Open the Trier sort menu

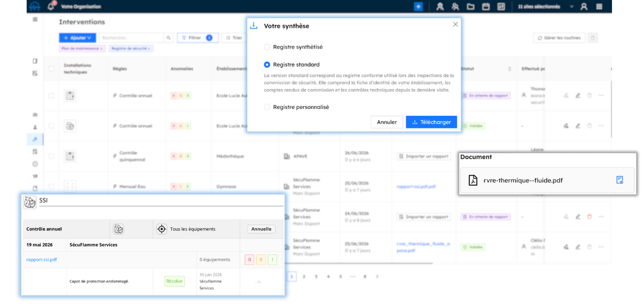point(234,37)
